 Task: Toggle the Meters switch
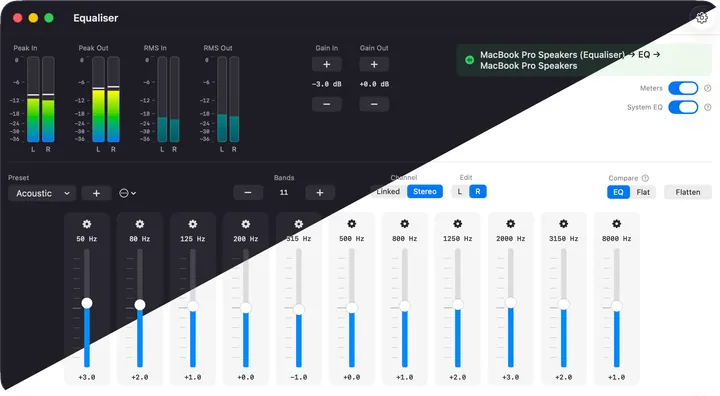pos(683,88)
